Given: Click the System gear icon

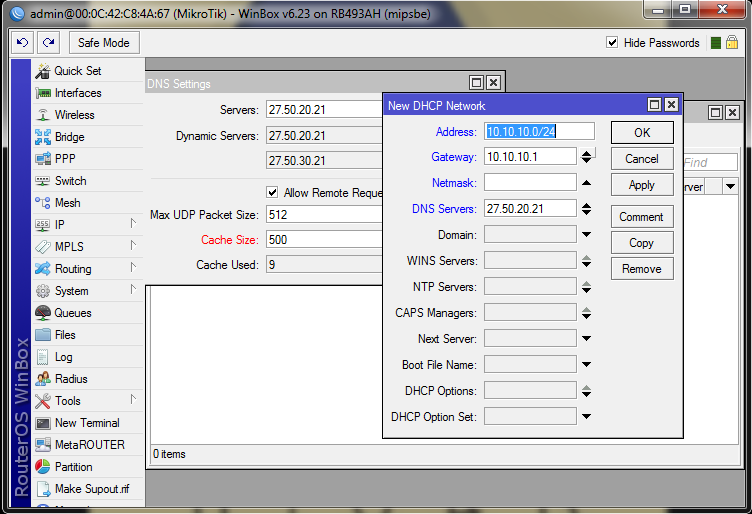Looking at the screenshot, I should pos(43,291).
